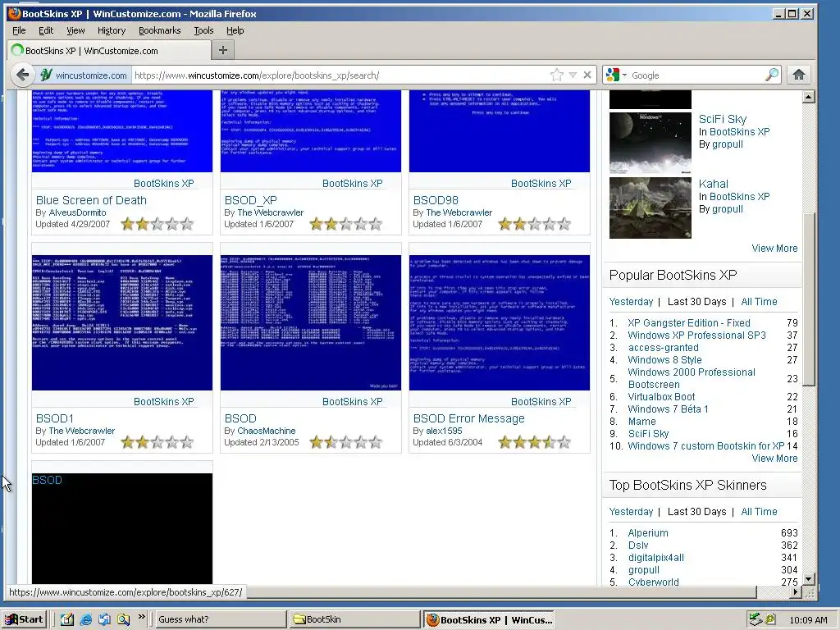Click the Outlook Express quick launch icon
This screenshot has height=630, width=840.
point(104,619)
